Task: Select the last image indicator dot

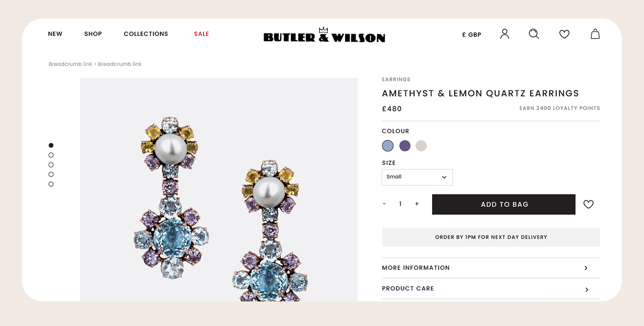Action: tap(51, 184)
